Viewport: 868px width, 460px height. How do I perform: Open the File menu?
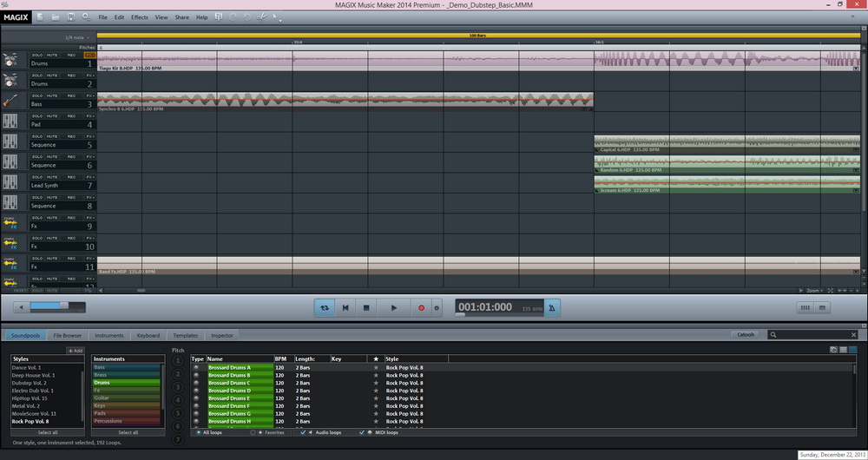click(103, 17)
